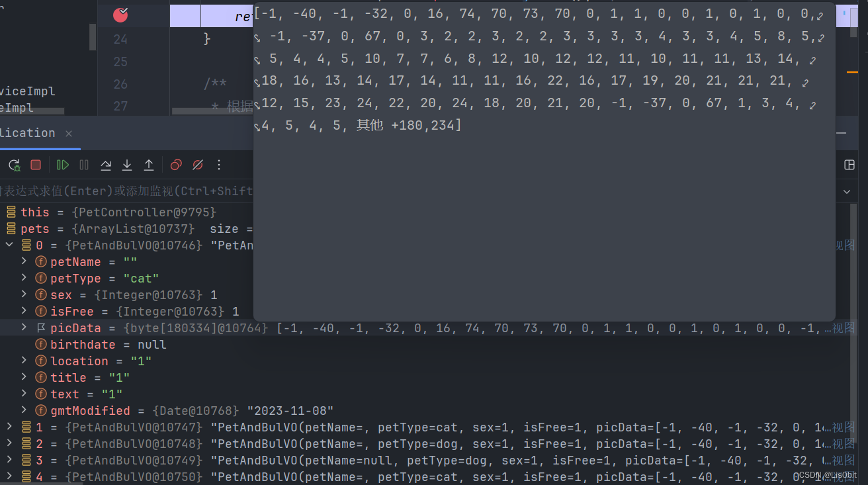Click the "2023-11-08" gmtModified value
This screenshot has width=868, height=485.
290,411
